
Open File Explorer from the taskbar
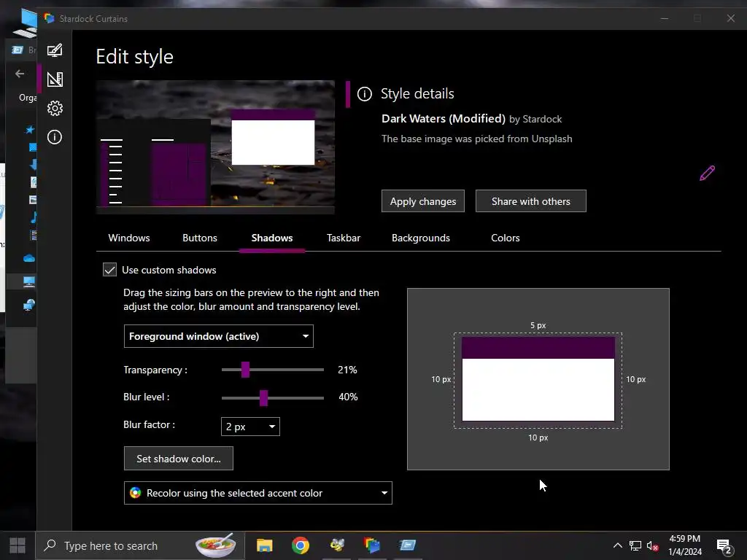click(264, 545)
